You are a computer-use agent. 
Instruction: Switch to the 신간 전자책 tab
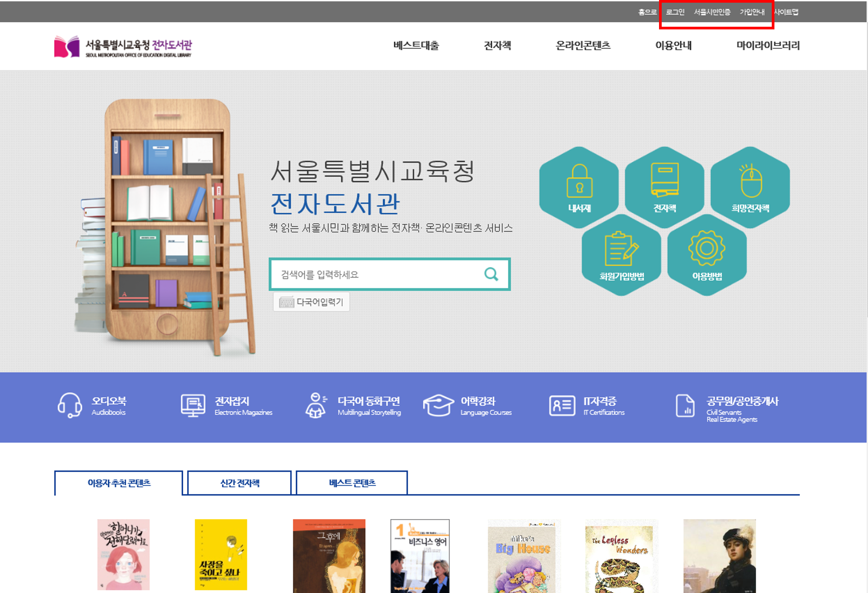[240, 483]
